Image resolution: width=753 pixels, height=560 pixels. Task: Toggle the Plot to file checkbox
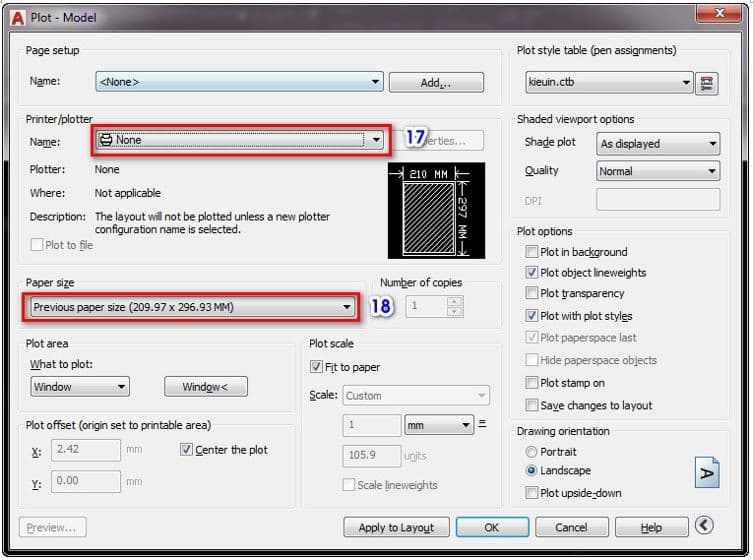click(x=36, y=245)
